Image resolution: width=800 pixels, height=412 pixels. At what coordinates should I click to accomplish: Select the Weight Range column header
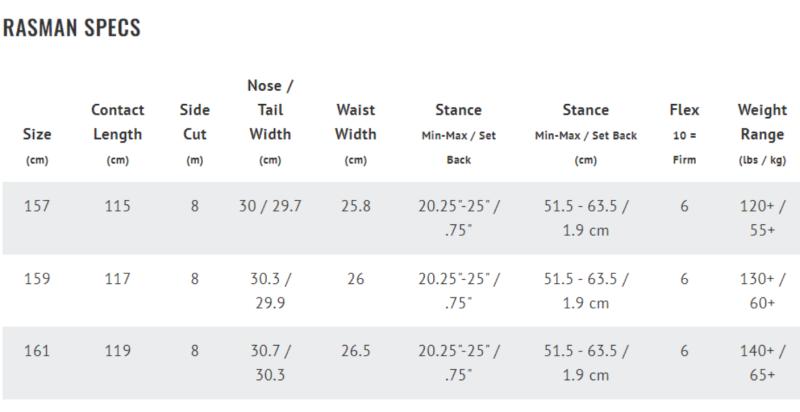click(762, 134)
